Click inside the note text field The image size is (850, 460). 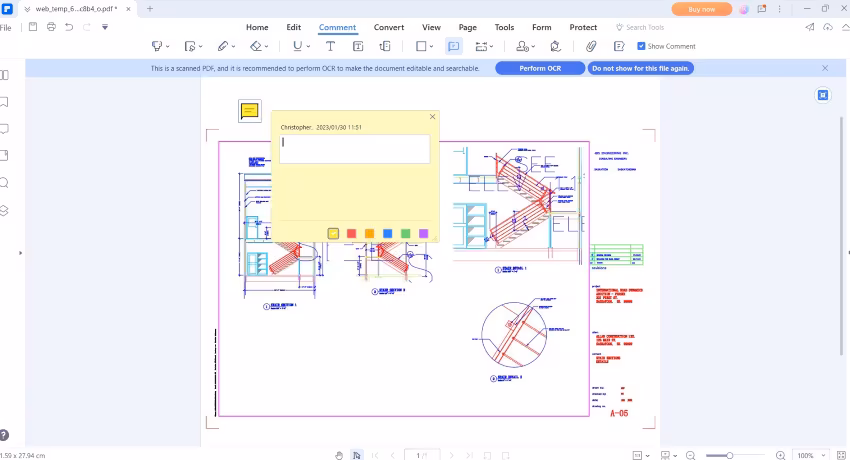tap(355, 148)
